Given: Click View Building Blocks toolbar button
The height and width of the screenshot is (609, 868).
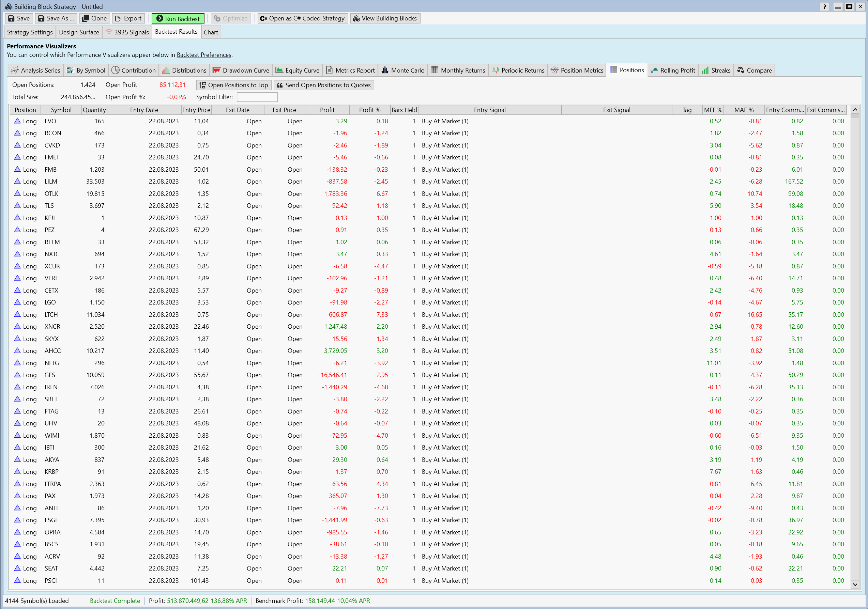Looking at the screenshot, I should coord(385,18).
